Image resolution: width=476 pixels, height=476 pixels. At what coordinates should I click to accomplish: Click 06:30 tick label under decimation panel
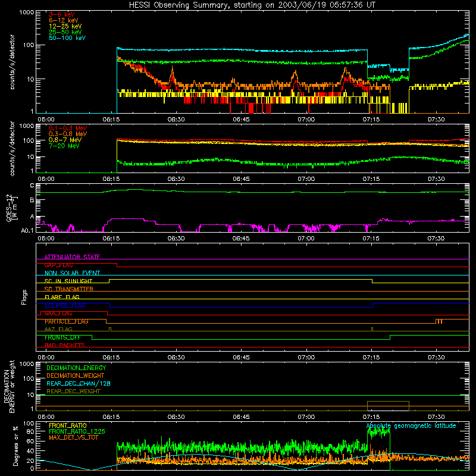pyautogui.click(x=176, y=417)
